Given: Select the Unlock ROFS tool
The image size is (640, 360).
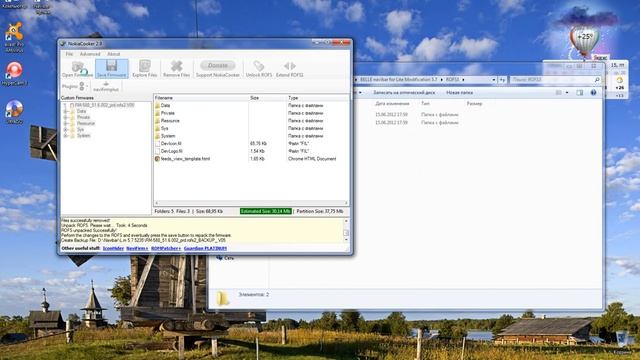Looking at the screenshot, I should click(x=259, y=69).
